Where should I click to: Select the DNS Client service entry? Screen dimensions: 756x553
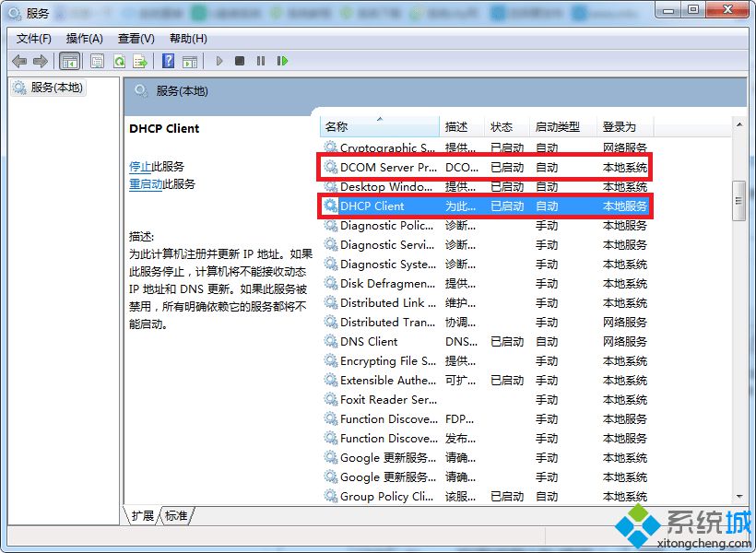tap(369, 342)
